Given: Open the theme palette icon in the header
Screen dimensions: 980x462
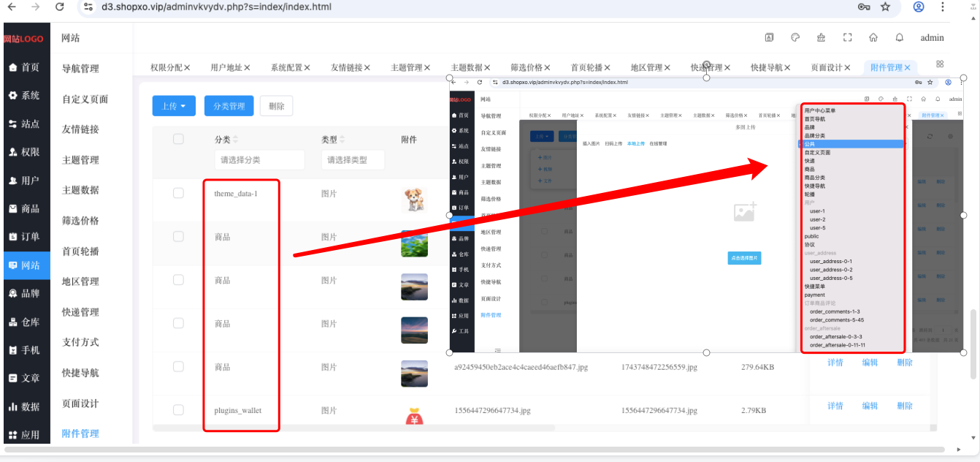Looking at the screenshot, I should 795,38.
